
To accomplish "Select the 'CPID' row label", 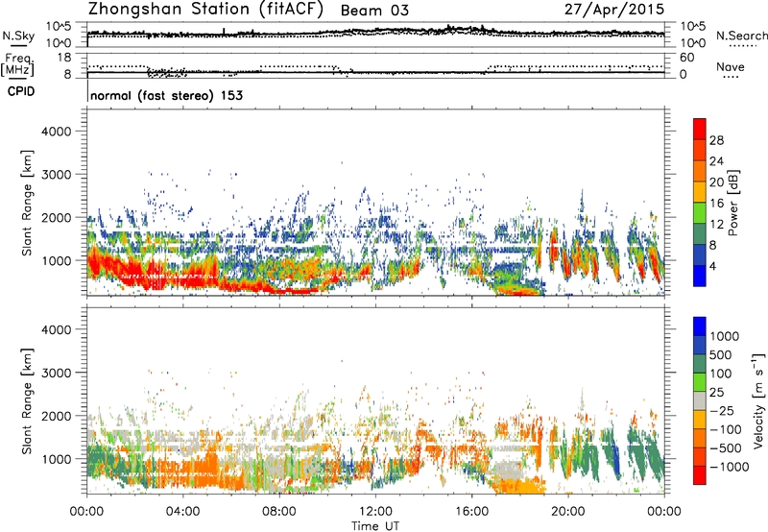I will 21,91.
